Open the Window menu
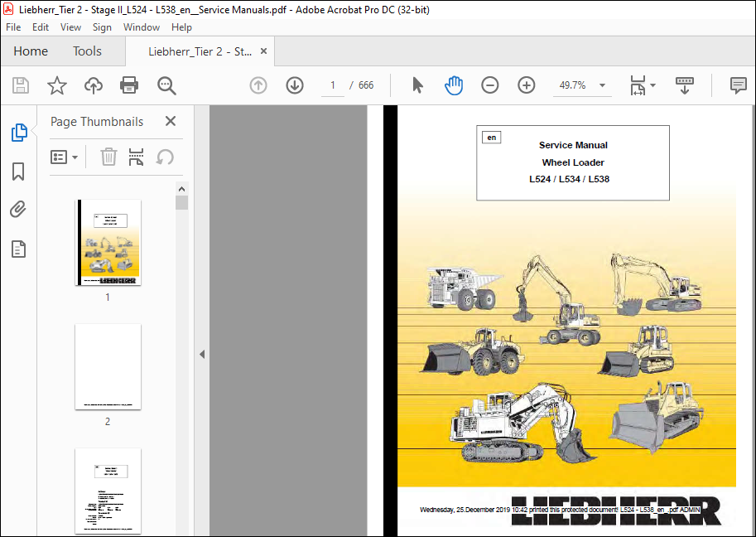Viewport: 756px width, 537px height. (x=142, y=27)
